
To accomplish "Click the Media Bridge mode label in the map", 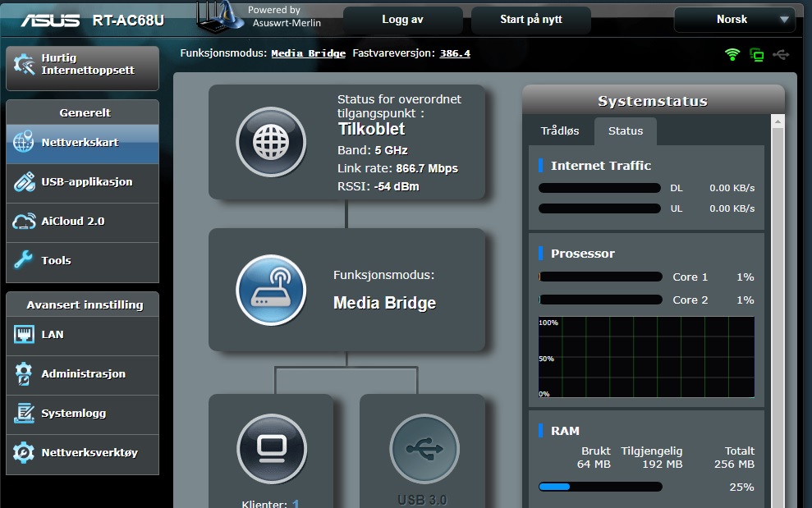I will [385, 302].
